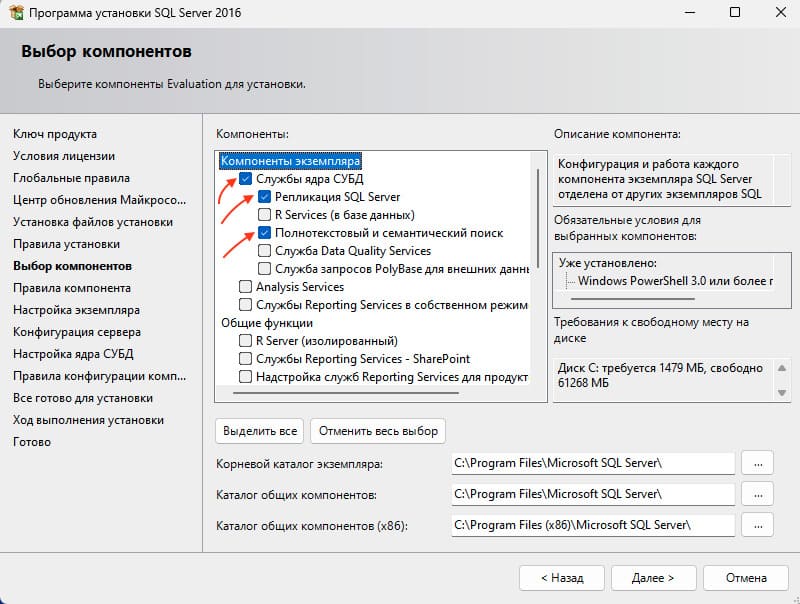The height and width of the screenshot is (604, 800).
Task: Click the disk space scroll up arrow
Action: (x=781, y=368)
